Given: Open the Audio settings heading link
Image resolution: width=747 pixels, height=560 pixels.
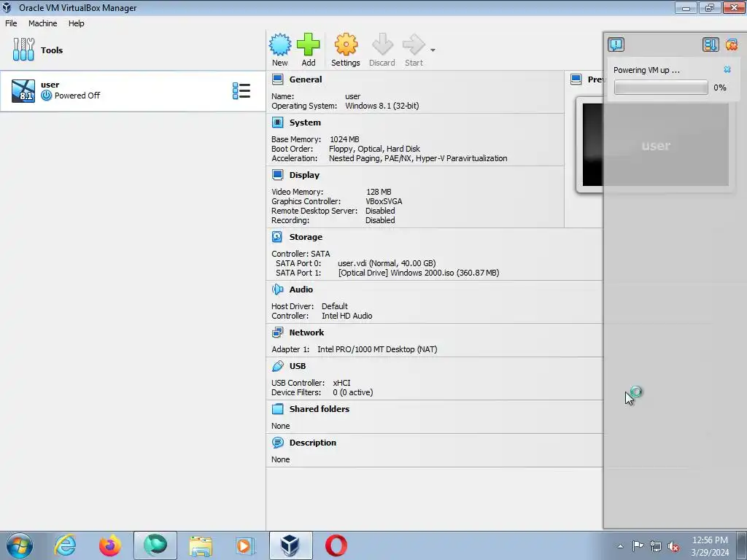Looking at the screenshot, I should [x=301, y=289].
